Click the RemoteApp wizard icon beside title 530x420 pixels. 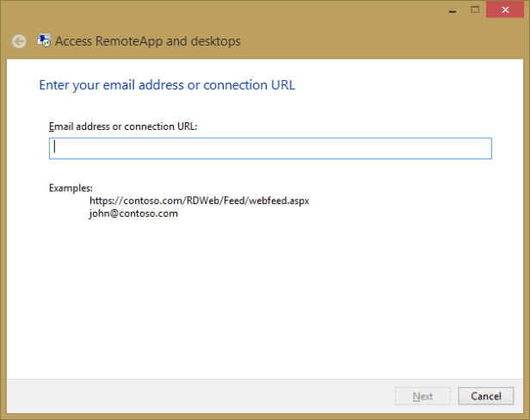[x=44, y=40]
